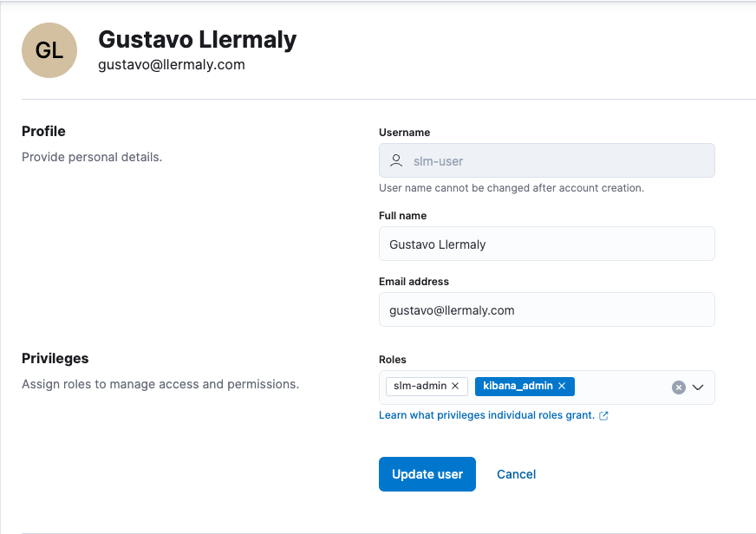This screenshot has height=534, width=756.
Task: Click the user icon in Username field
Action: (x=396, y=160)
